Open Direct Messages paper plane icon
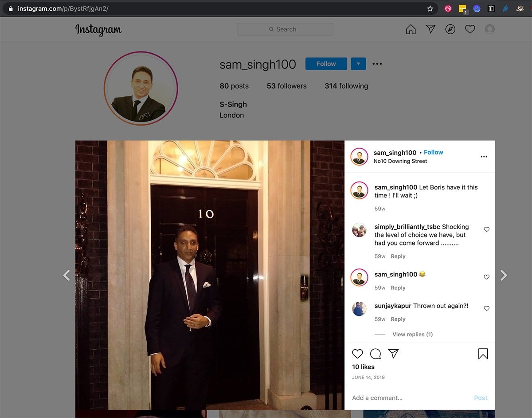 pyautogui.click(x=430, y=28)
